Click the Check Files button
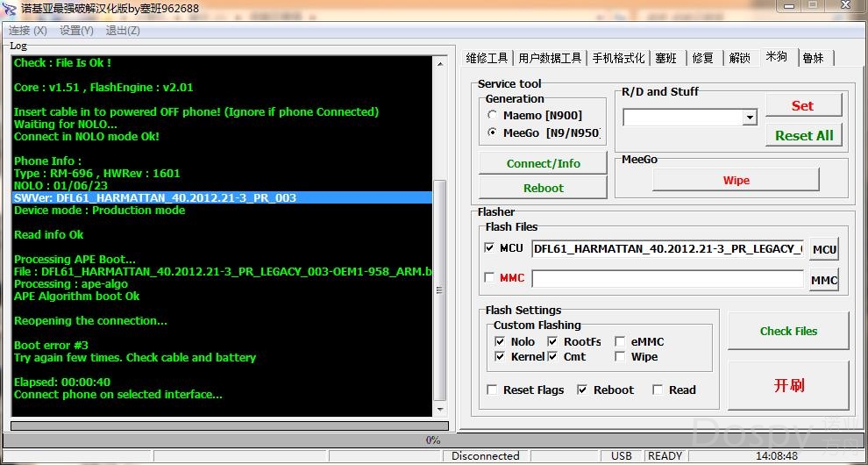 (788, 331)
